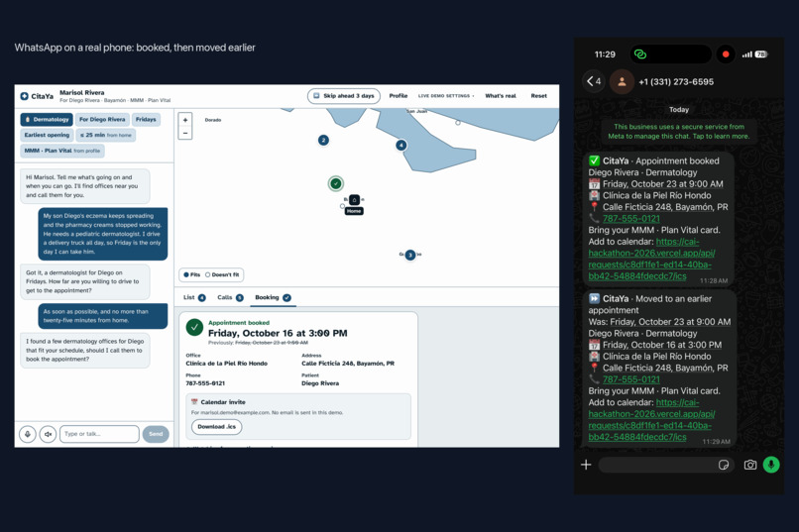Zoom in on the map
Screen dimensions: 799x532
tap(185, 120)
